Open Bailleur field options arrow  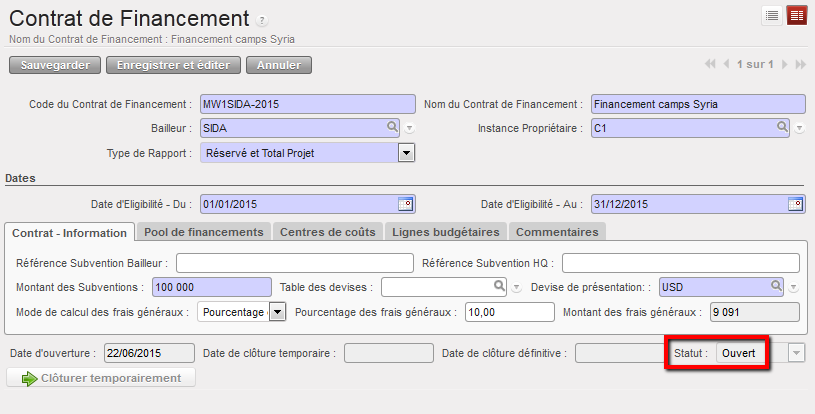(409, 129)
